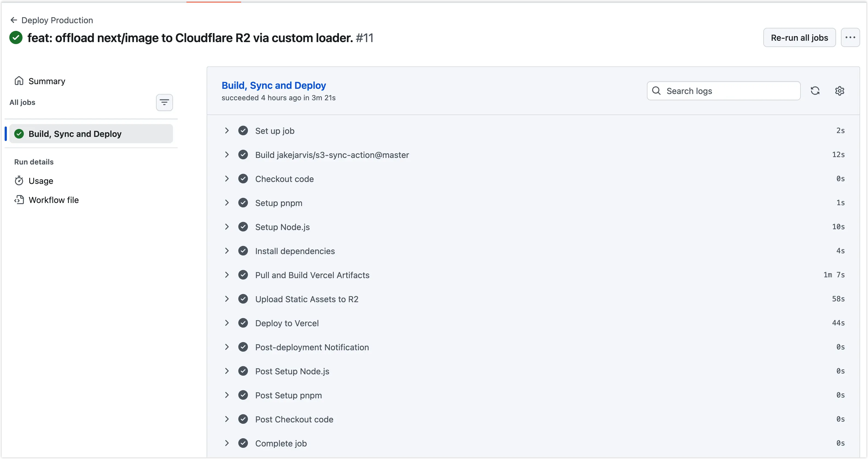The width and height of the screenshot is (868, 459).
Task: Expand the Pull and Build Vercel Artifacts step
Action: tap(227, 275)
